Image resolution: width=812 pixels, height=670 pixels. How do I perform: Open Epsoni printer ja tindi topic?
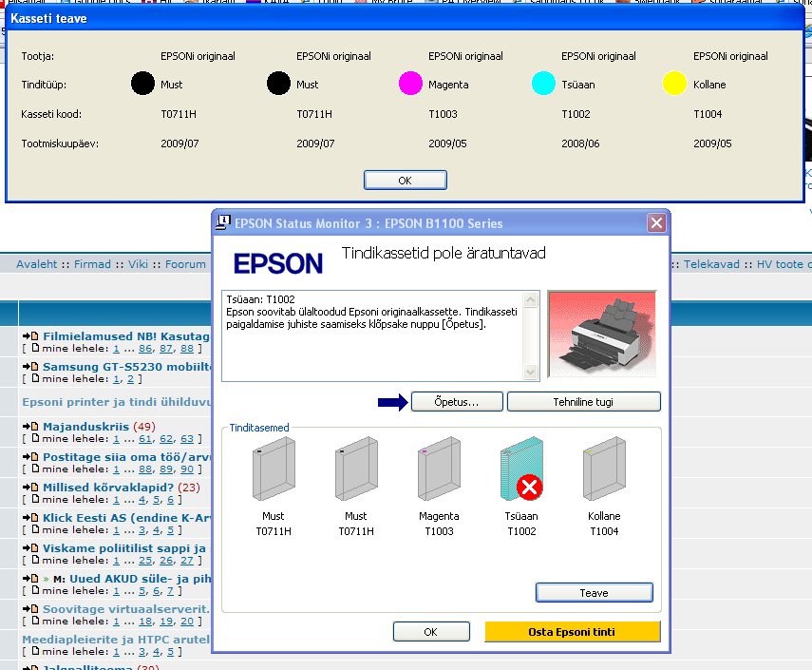117,402
